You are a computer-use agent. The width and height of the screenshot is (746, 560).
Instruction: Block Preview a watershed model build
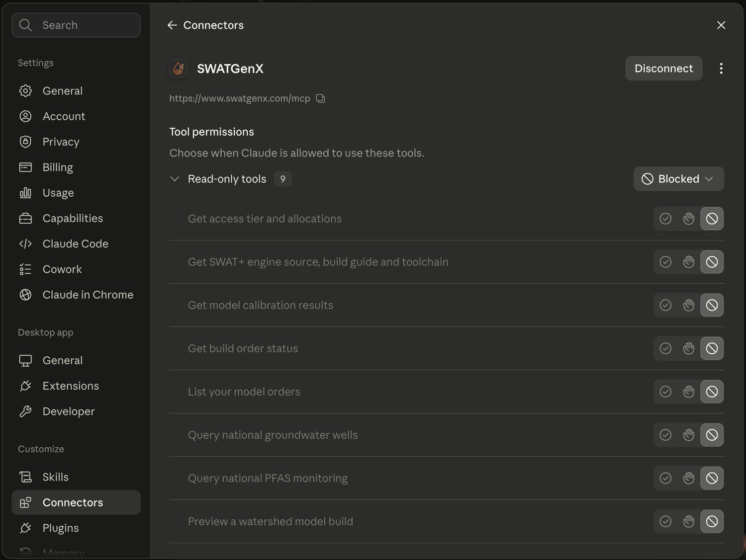(712, 521)
